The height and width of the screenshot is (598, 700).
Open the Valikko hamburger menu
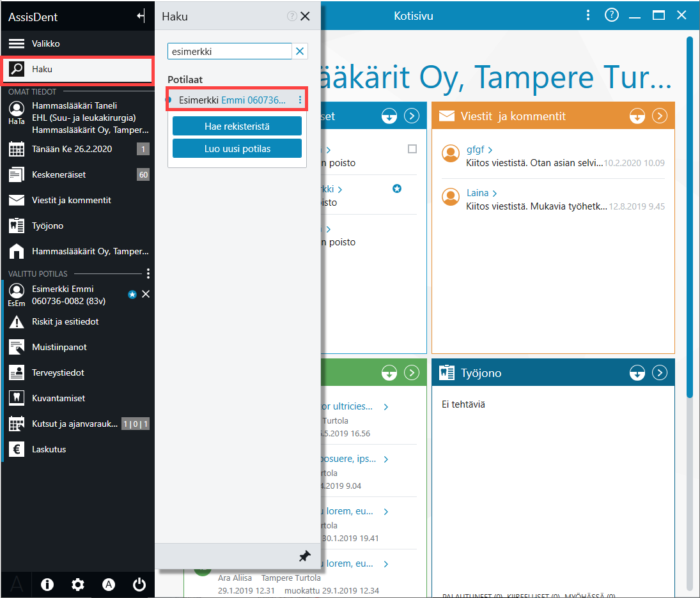[x=77, y=43]
